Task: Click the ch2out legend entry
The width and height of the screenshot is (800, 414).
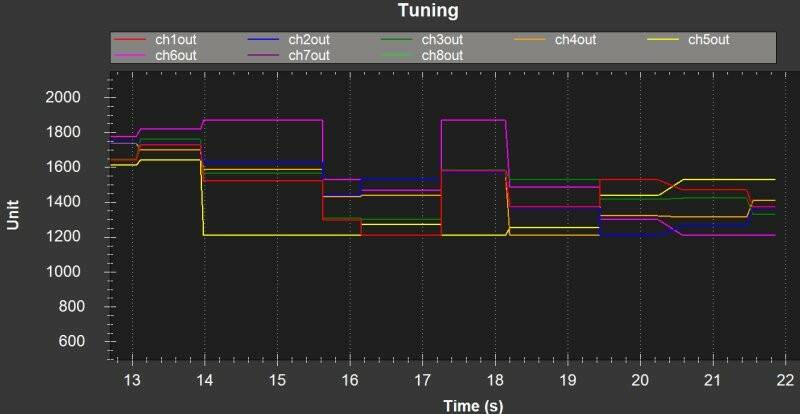Action: [288, 39]
